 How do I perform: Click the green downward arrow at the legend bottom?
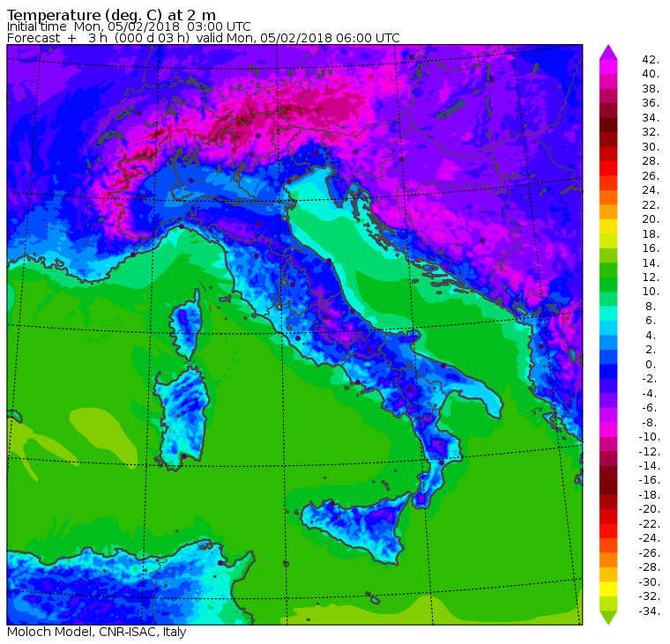[x=608, y=618]
